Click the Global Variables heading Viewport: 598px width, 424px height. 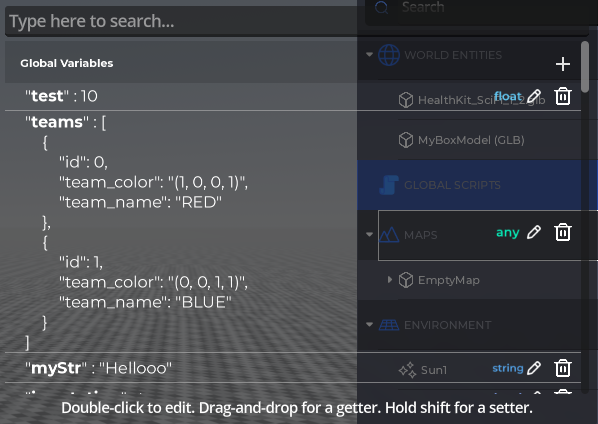pos(67,63)
